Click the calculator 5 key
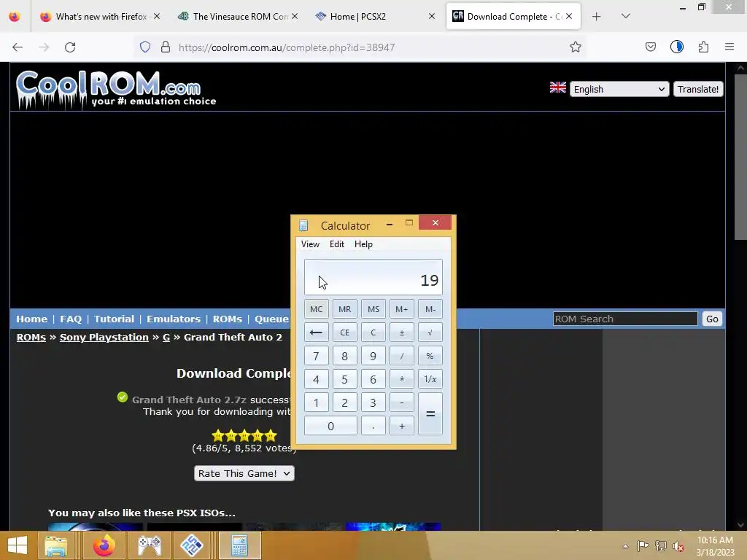747x560 pixels. pyautogui.click(x=345, y=379)
